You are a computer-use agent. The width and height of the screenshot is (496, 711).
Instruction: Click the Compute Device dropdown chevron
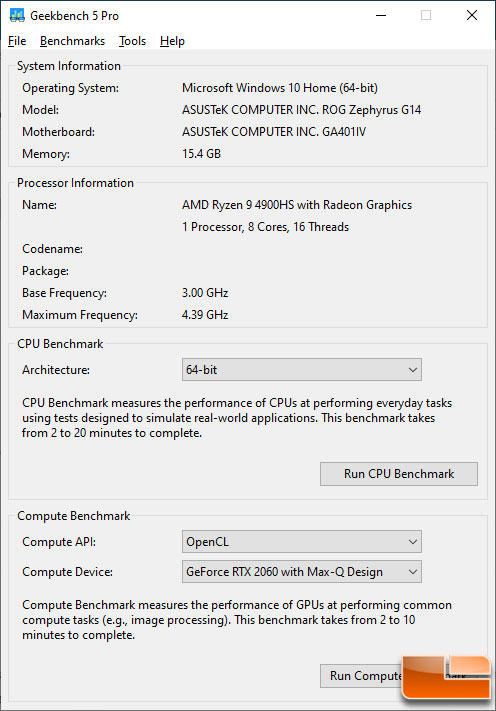pos(413,571)
